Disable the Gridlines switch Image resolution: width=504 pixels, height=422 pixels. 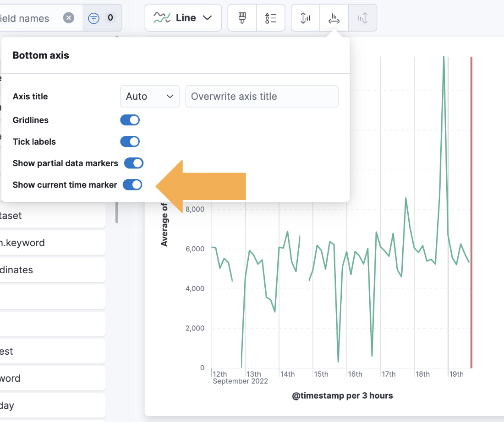(x=130, y=120)
